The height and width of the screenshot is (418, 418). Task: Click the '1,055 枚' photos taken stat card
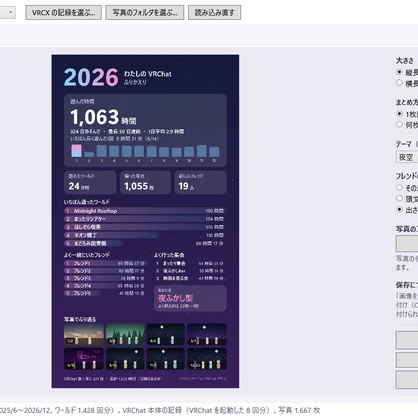coord(145,182)
